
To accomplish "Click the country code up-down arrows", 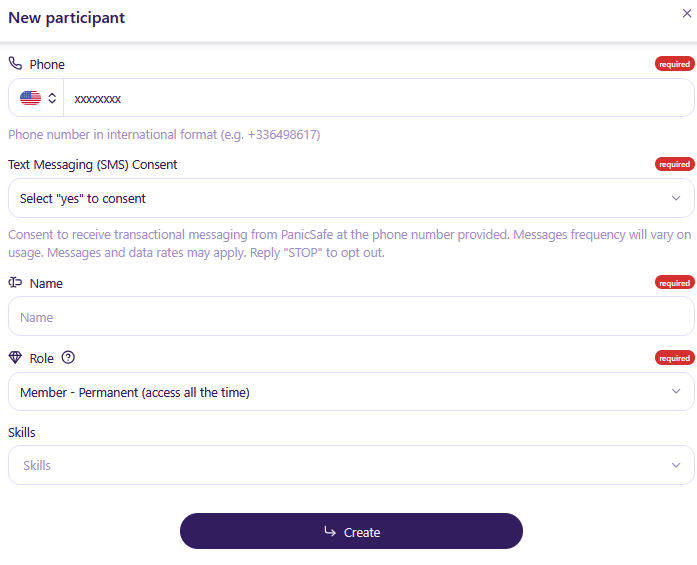I will [x=52, y=98].
